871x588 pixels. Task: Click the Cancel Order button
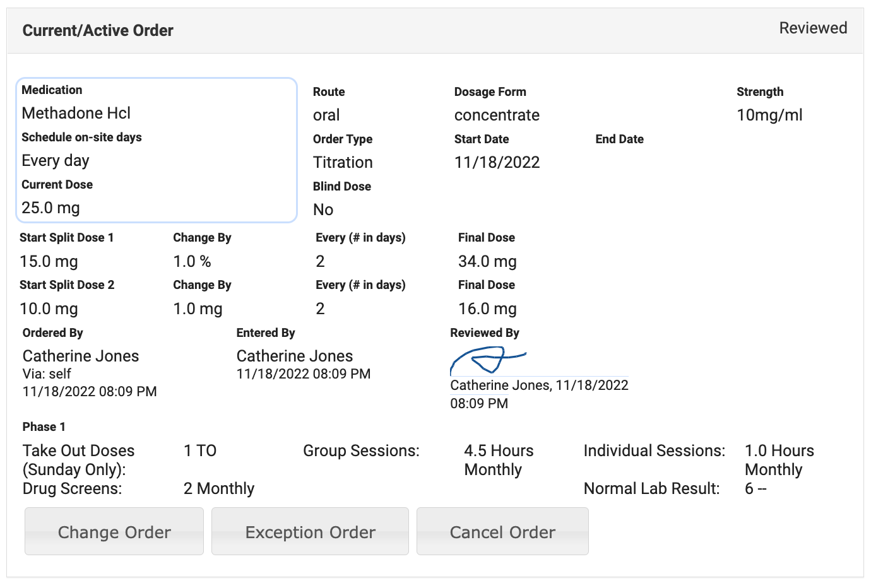(502, 532)
